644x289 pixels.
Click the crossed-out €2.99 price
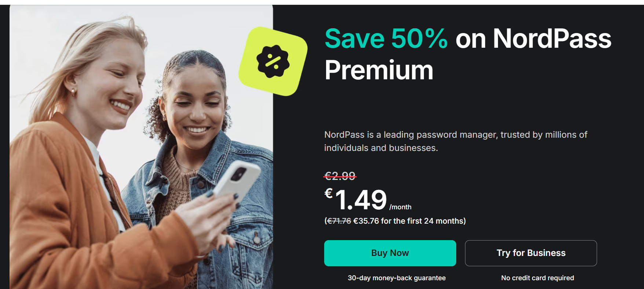coord(340,176)
